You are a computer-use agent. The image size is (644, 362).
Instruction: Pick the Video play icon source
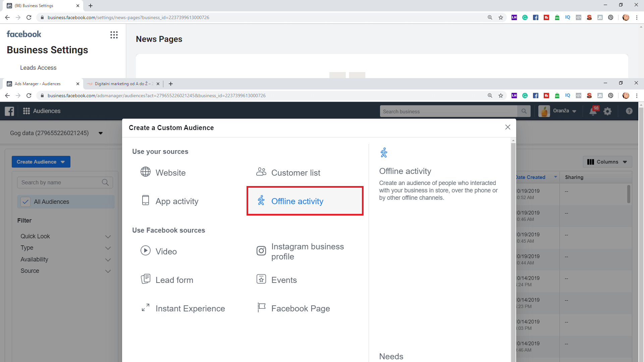coord(145,251)
